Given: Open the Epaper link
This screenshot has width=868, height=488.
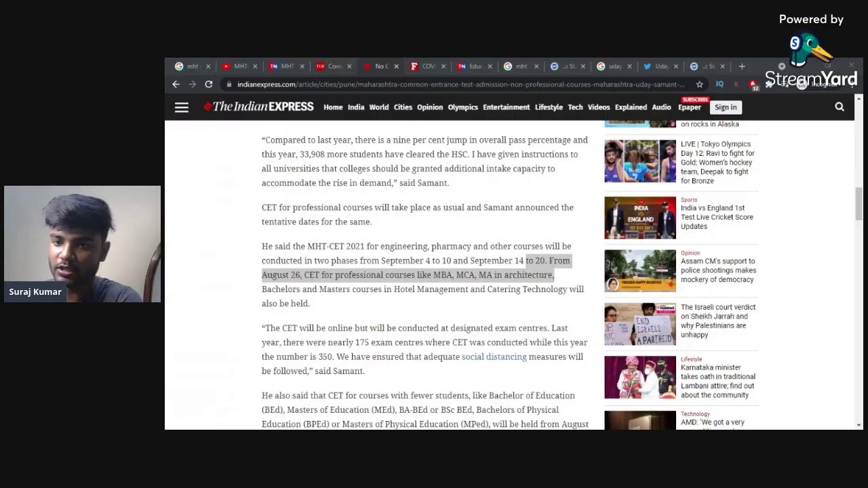Looking at the screenshot, I should [x=690, y=107].
